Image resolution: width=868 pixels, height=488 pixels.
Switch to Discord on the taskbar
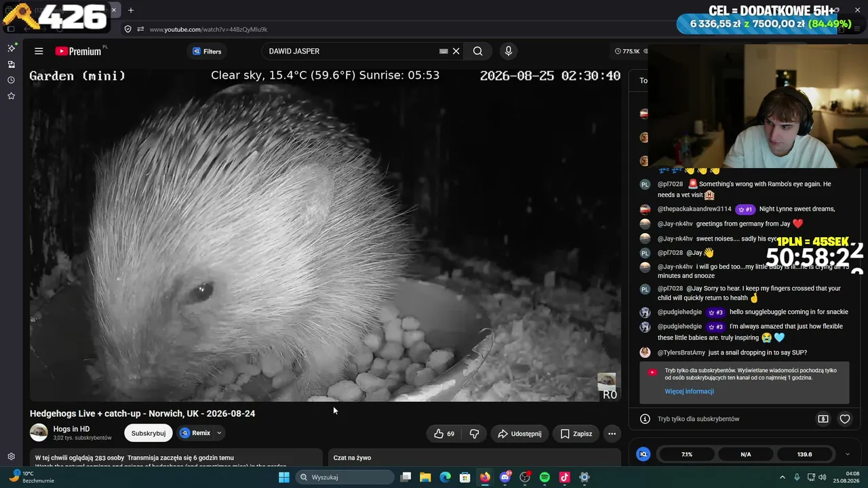tap(505, 477)
